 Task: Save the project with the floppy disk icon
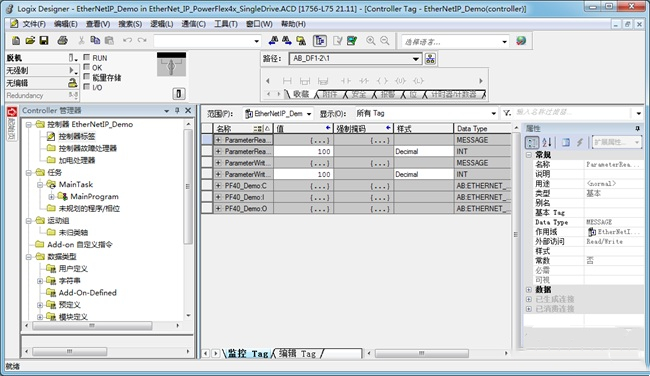pos(44,41)
